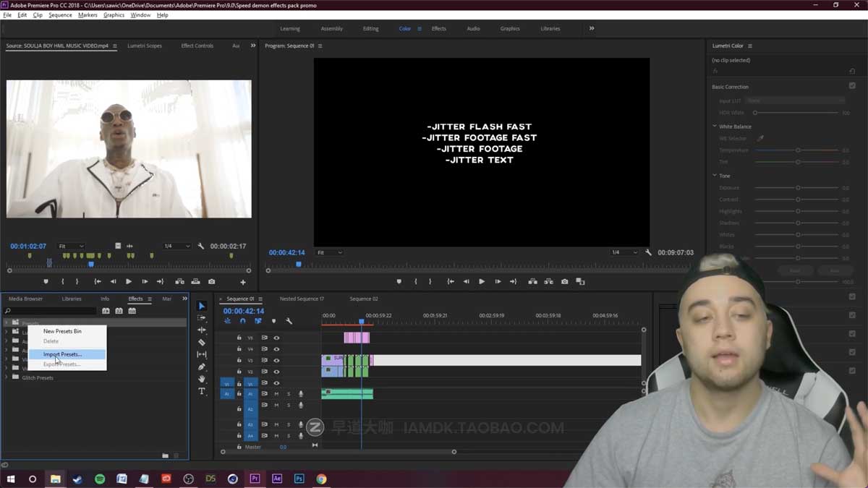This screenshot has width=868, height=488.
Task: Open Program monitor settings wrench
Action: pos(648,252)
